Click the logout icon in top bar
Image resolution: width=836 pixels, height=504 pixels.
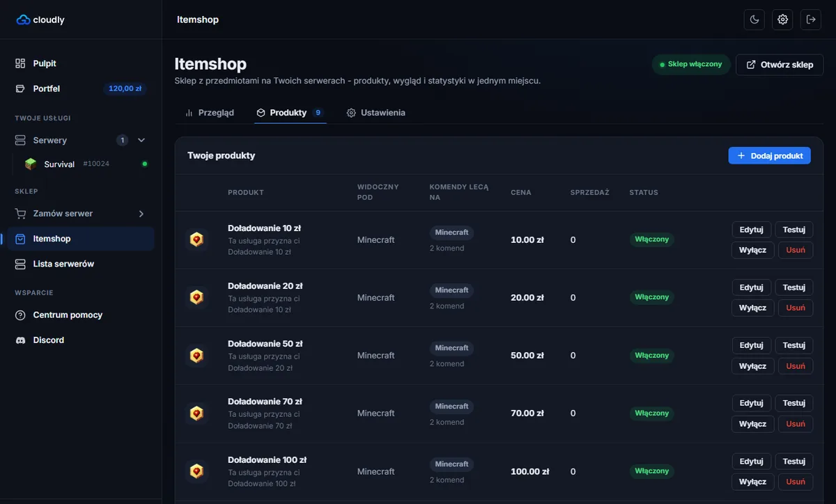point(811,19)
